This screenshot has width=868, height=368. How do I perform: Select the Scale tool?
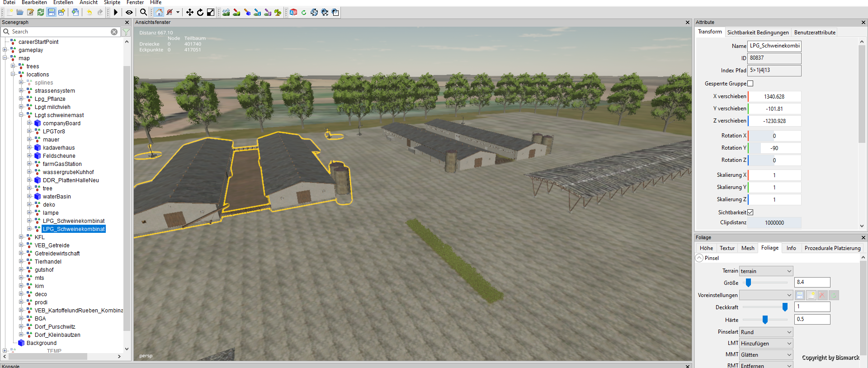(211, 12)
